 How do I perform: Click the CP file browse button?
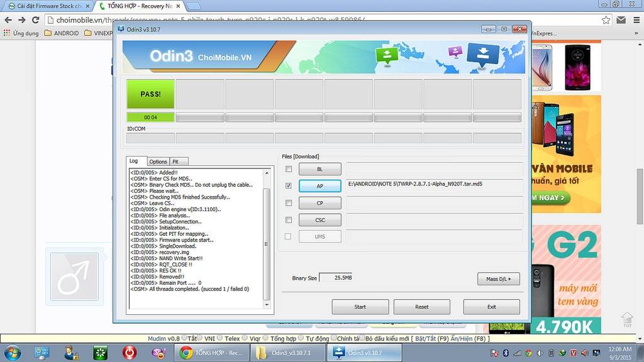point(320,203)
